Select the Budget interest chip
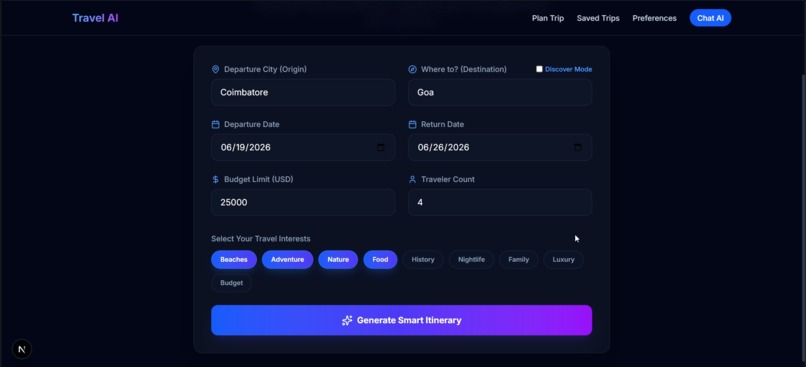 tap(231, 283)
